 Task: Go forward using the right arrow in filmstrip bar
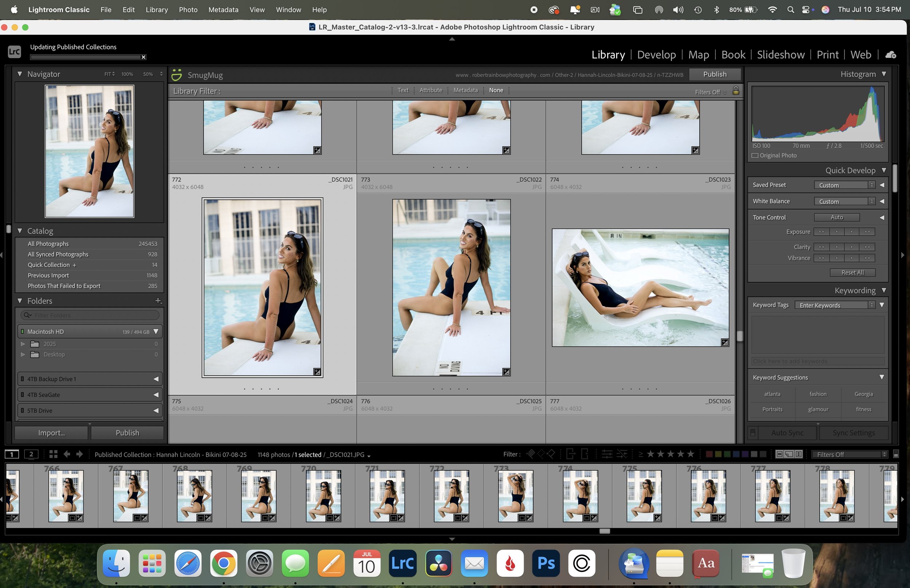79,454
